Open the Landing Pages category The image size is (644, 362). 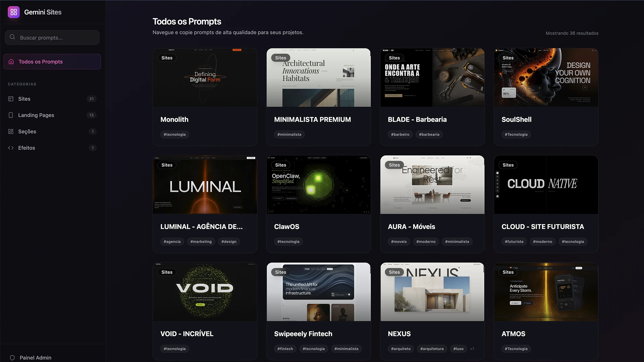(x=36, y=115)
